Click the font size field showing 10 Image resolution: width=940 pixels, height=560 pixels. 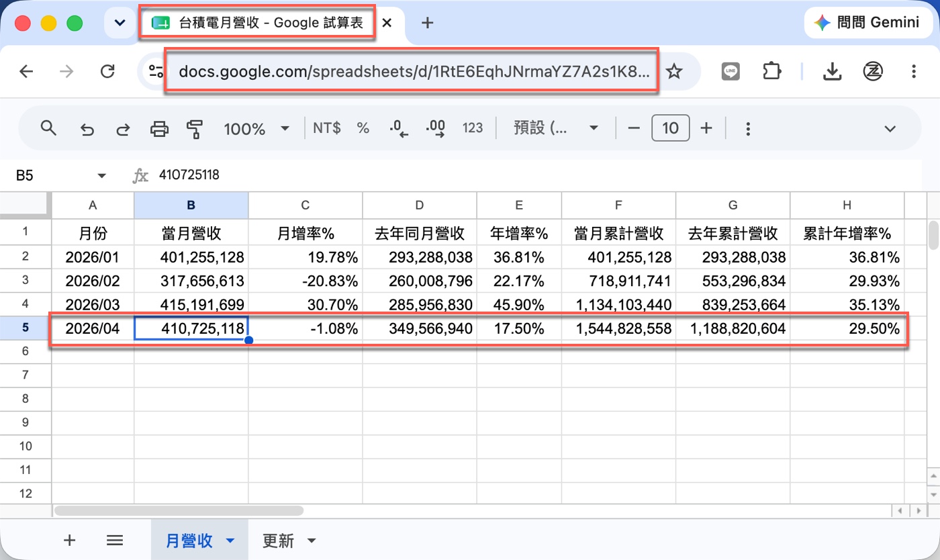point(670,128)
